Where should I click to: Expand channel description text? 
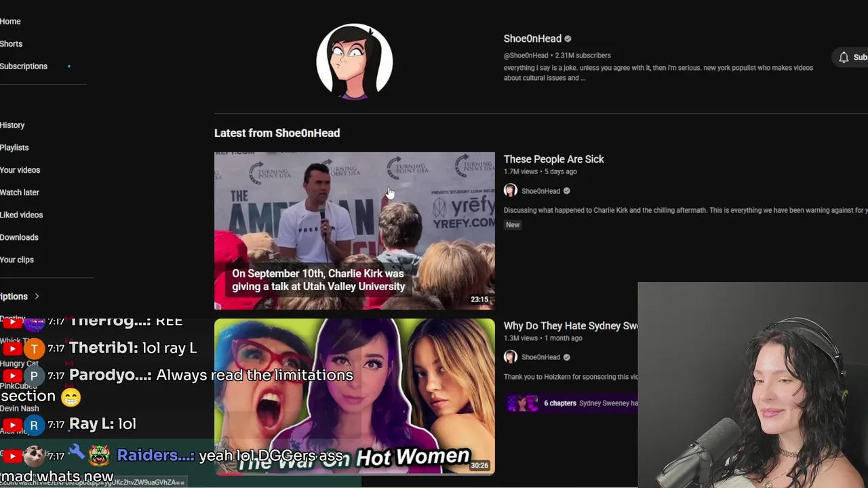click(658, 73)
